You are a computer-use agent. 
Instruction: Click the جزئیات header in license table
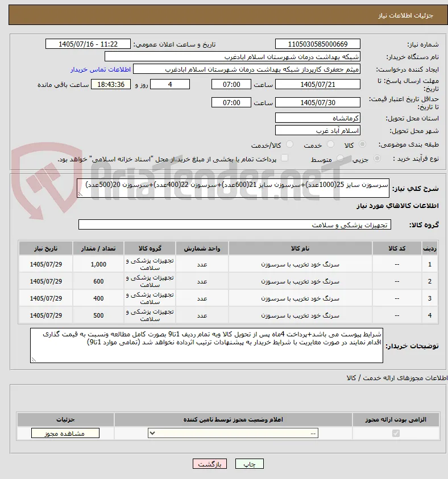pyautogui.click(x=65, y=419)
